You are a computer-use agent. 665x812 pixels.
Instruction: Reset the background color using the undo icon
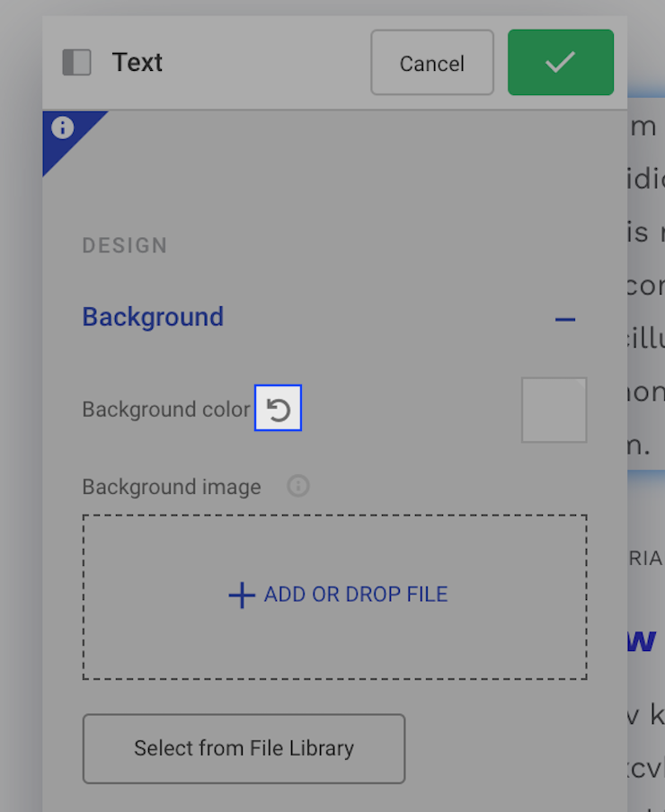[278, 409]
